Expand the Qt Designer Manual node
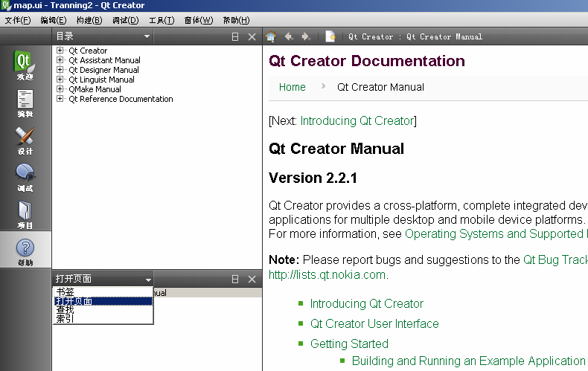The image size is (588, 371). pyautogui.click(x=60, y=70)
